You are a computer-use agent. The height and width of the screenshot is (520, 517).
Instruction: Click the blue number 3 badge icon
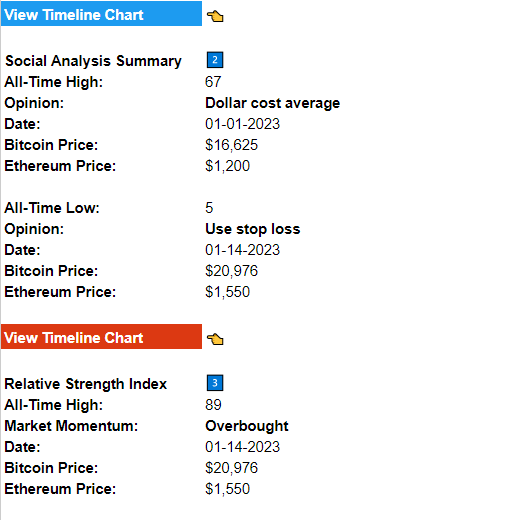click(215, 383)
